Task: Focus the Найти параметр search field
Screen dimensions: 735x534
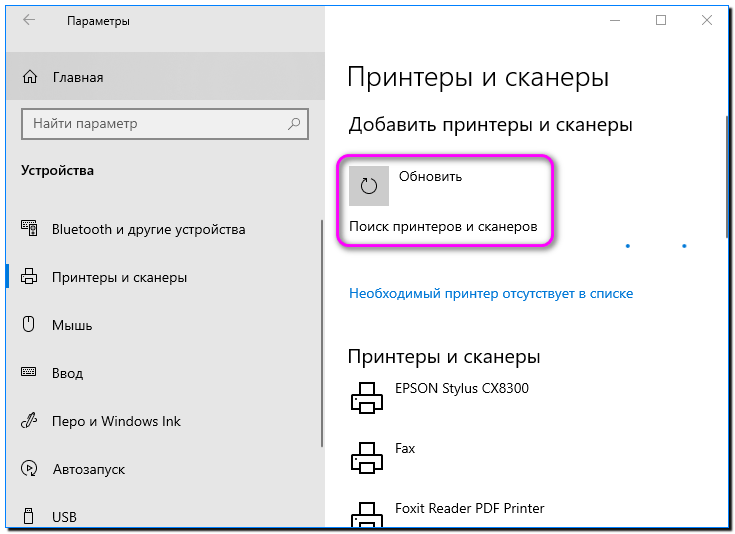Action: coord(155,125)
